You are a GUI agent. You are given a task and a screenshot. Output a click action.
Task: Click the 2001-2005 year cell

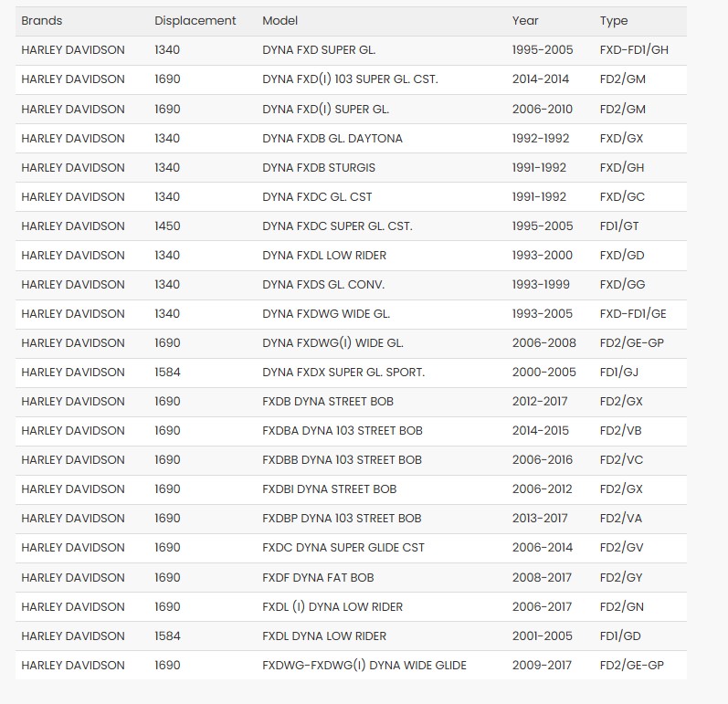click(543, 636)
